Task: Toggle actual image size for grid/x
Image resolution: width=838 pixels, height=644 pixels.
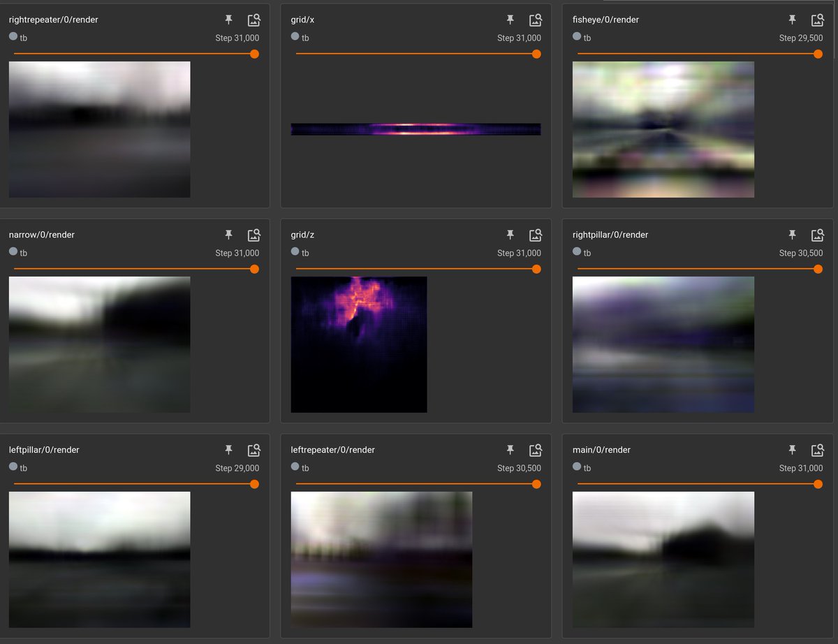Action: [x=536, y=20]
